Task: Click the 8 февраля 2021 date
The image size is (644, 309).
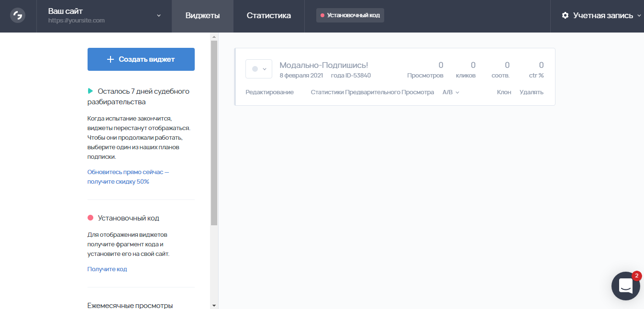Action: (x=301, y=76)
